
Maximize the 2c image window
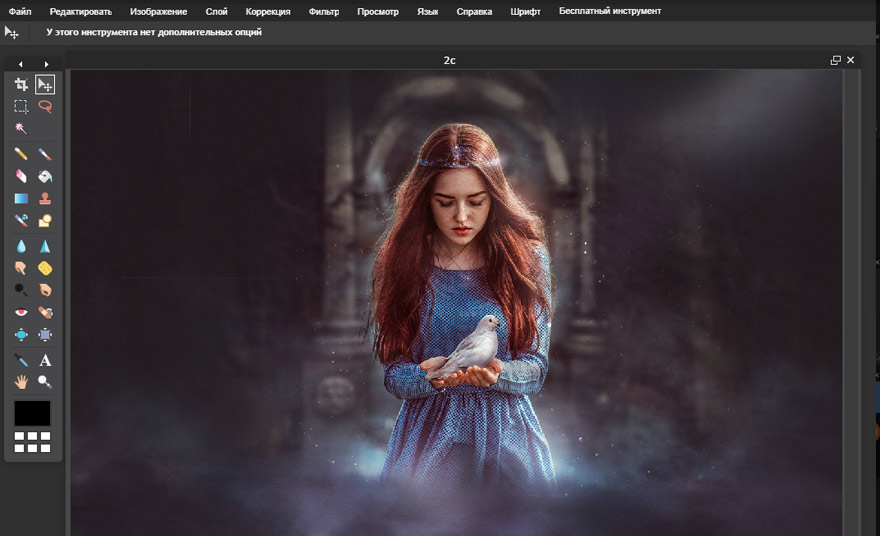[835, 60]
